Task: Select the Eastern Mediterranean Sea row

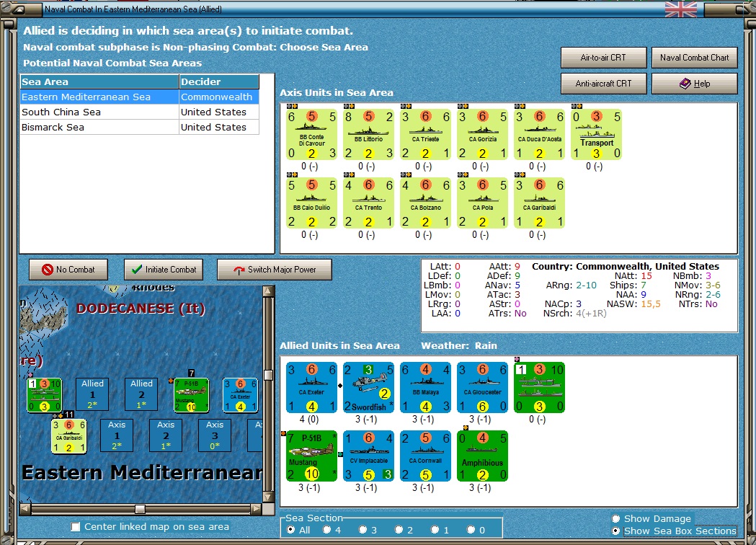Action: tap(139, 97)
